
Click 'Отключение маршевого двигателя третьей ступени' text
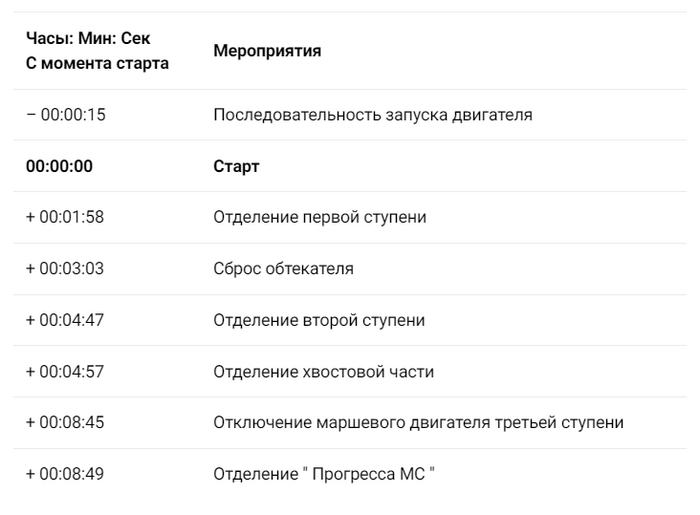tap(418, 422)
